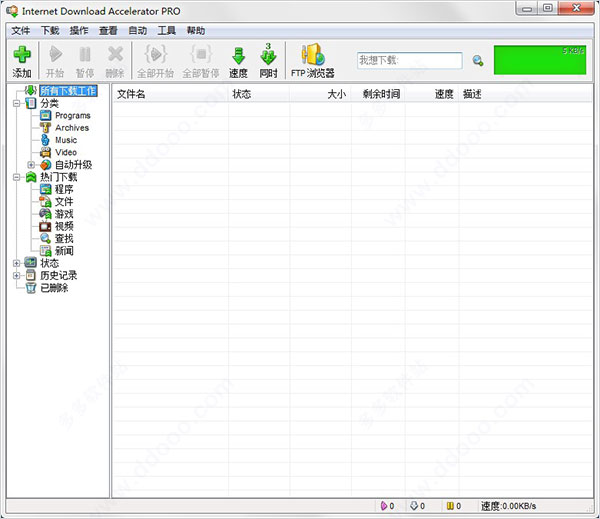Image resolution: width=600 pixels, height=519 pixels.
Task: Open the 下载 menu
Action: click(50, 31)
